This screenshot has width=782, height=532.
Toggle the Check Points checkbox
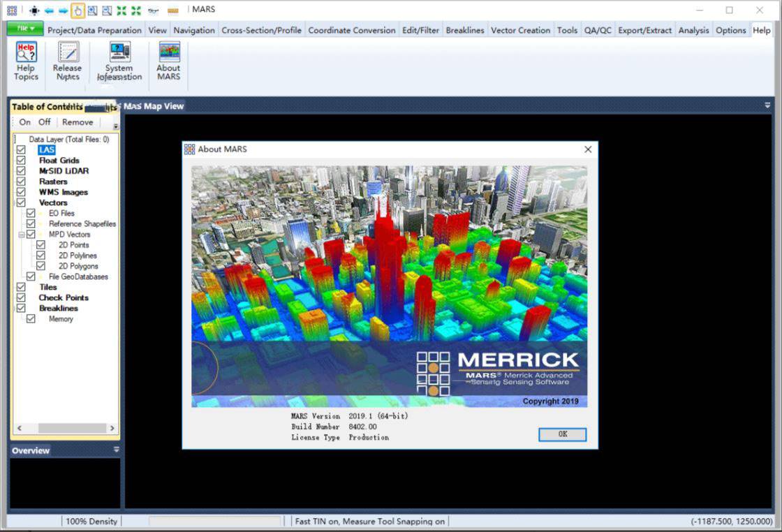(x=21, y=297)
